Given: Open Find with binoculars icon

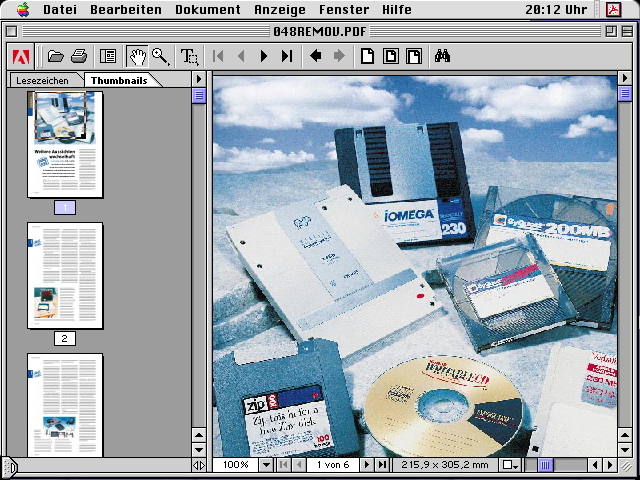Looking at the screenshot, I should click(442, 56).
